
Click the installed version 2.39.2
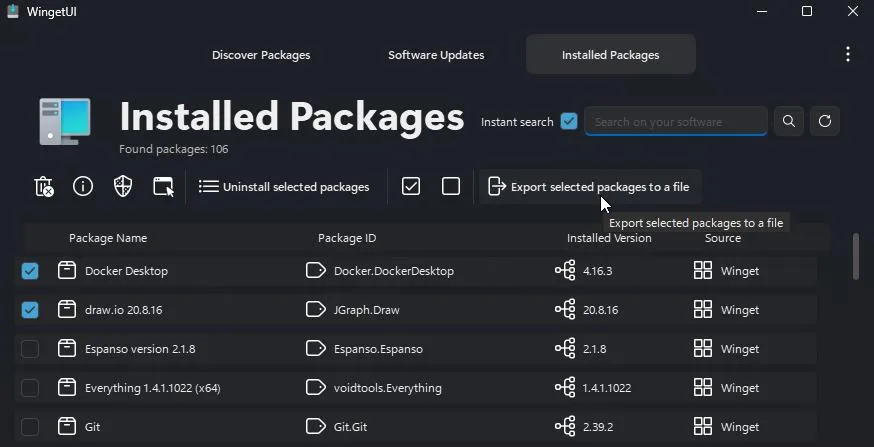pyautogui.click(x=598, y=427)
